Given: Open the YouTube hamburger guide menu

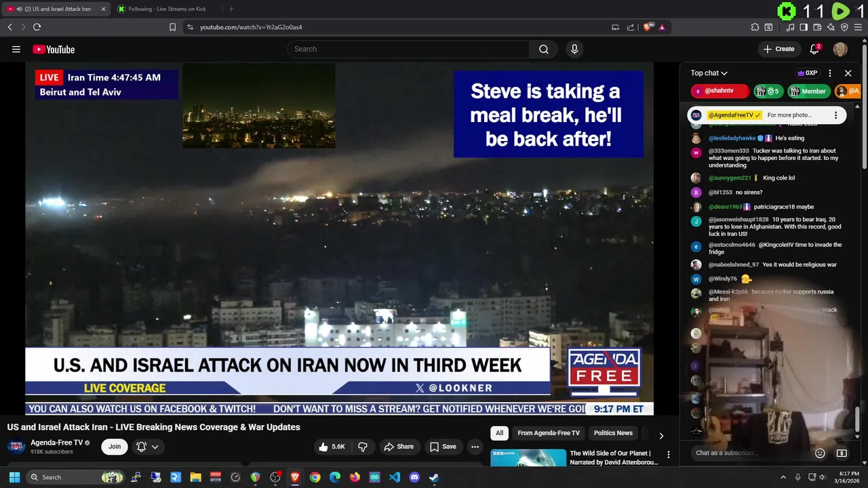Looking at the screenshot, I should [x=16, y=49].
